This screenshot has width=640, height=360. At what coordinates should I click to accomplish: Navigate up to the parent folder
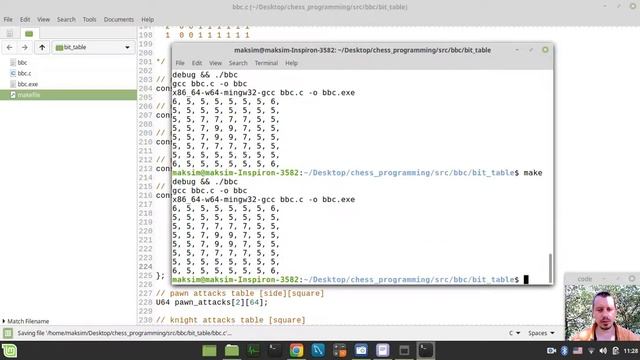pos(42,47)
